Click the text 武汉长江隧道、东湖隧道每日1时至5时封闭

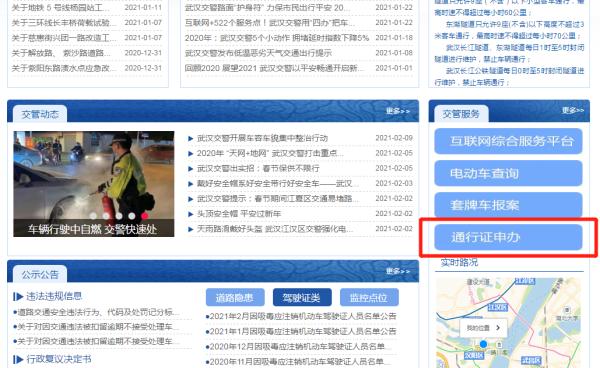pos(515,48)
